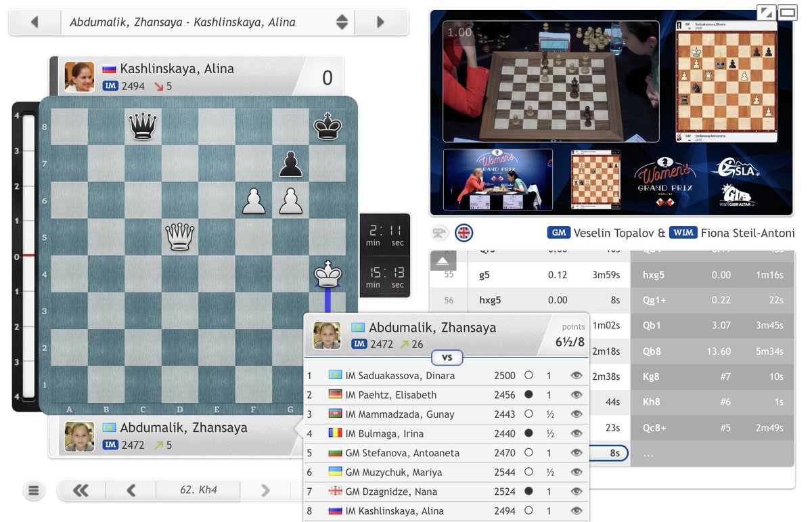This screenshot has width=812, height=522.
Task: Click the engine evaluation bar
Action: (x=28, y=257)
